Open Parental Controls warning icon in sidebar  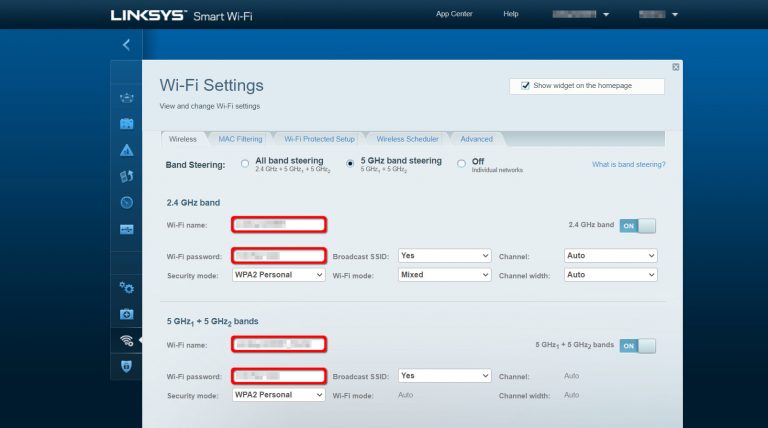pyautogui.click(x=126, y=150)
